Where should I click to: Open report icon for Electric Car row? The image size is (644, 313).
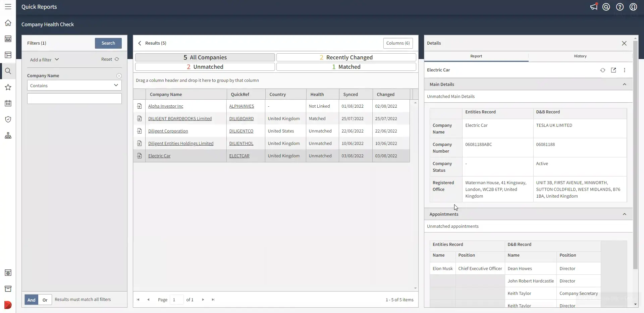139,156
